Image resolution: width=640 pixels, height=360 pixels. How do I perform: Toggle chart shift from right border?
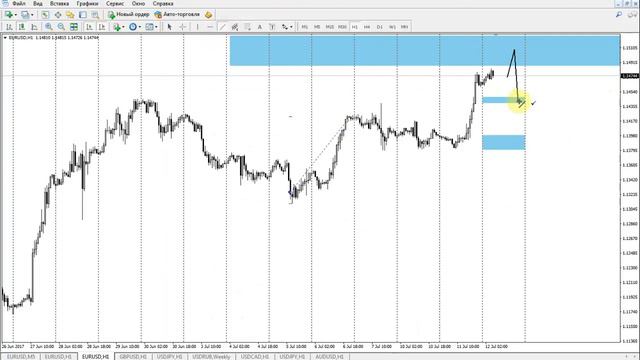102,27
